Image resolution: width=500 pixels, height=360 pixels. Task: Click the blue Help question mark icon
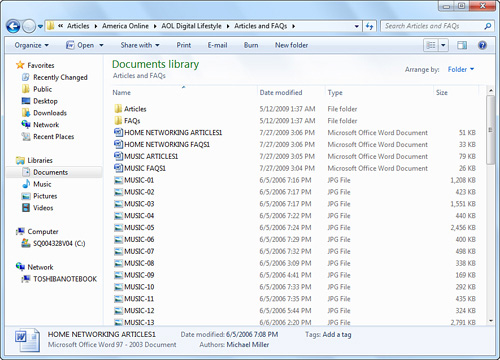pos(482,45)
